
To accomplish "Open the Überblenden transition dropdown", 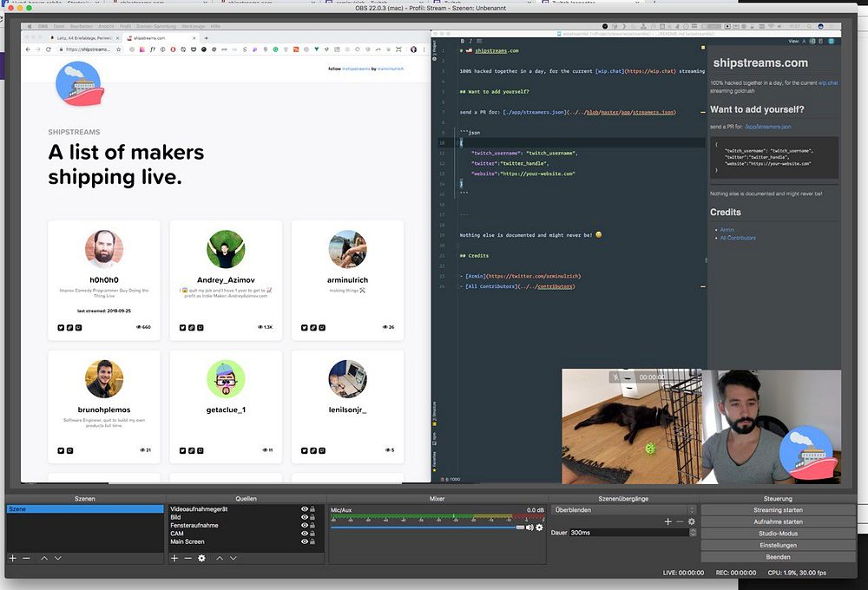I will pos(623,510).
